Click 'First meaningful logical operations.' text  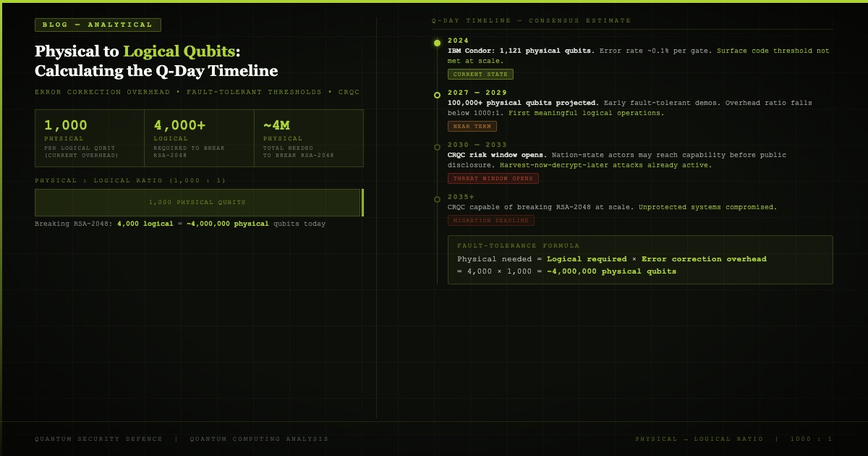[x=586, y=113]
